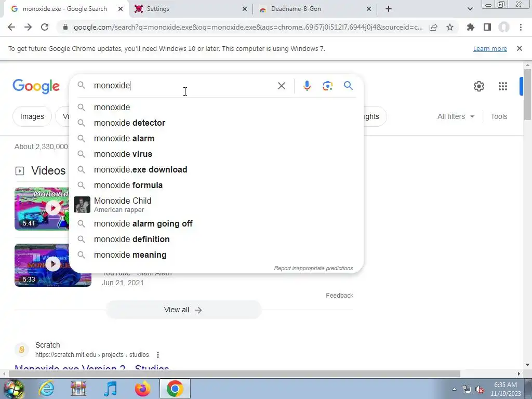Click the Feedback link under videos
Viewport: 532px width, 399px height.
pyautogui.click(x=340, y=296)
